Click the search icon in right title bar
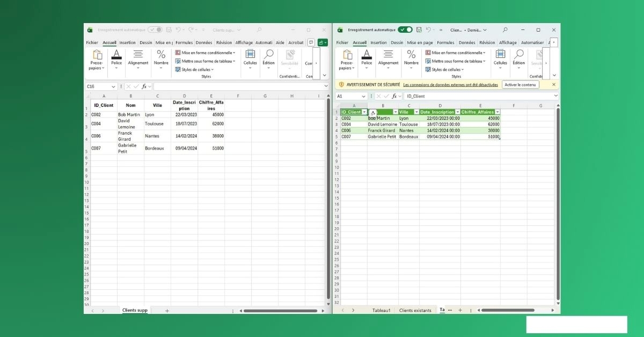 click(505, 30)
